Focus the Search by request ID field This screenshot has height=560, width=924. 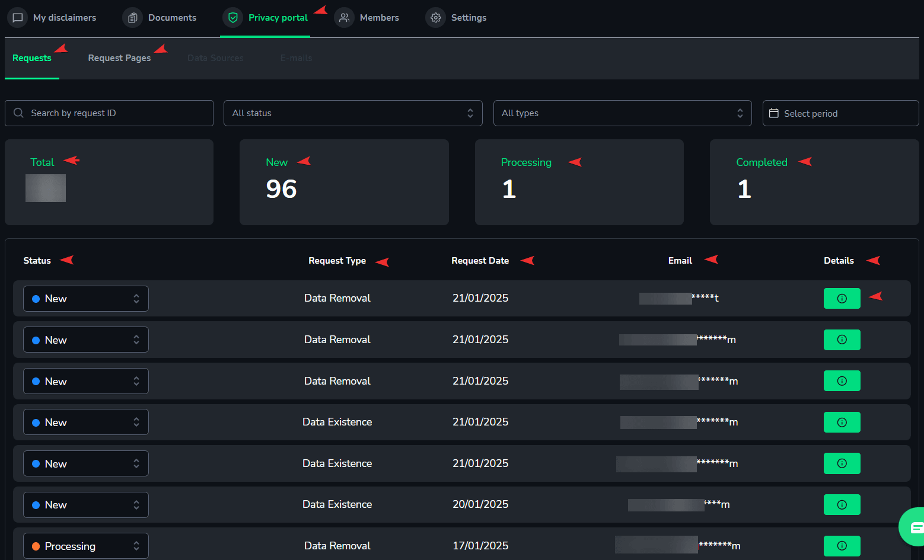109,113
